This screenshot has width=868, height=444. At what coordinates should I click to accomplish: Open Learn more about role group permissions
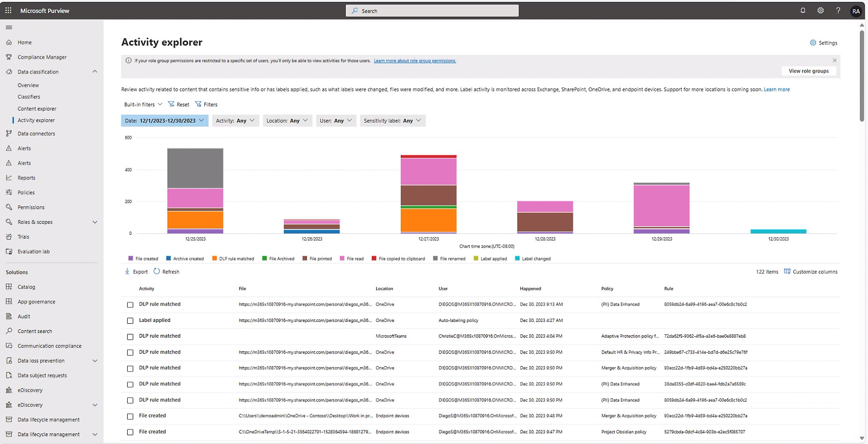(415, 61)
